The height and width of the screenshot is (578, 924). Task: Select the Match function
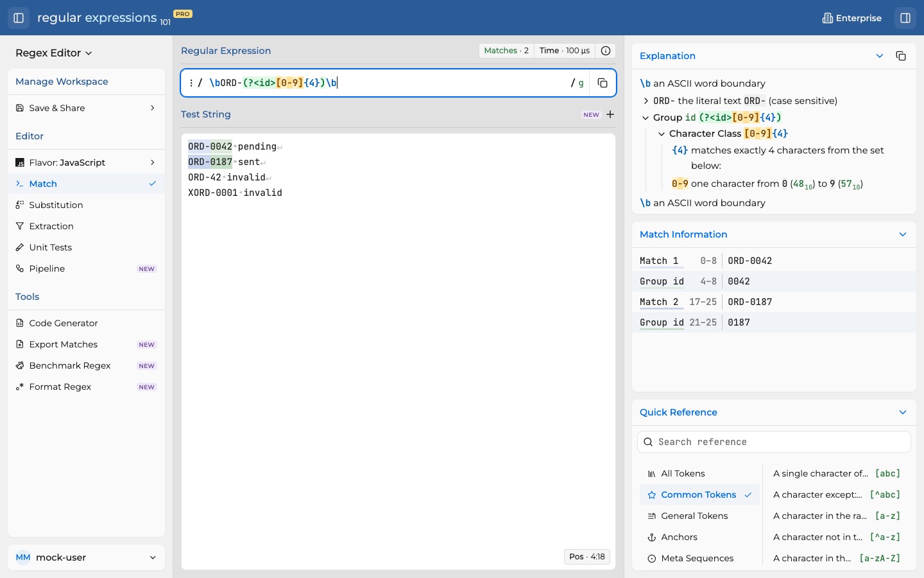click(86, 184)
